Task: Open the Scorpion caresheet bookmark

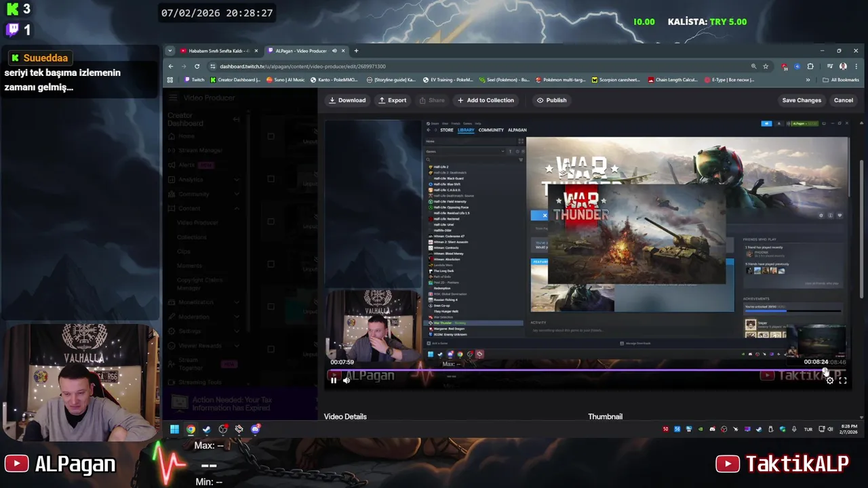Action: coord(616,80)
